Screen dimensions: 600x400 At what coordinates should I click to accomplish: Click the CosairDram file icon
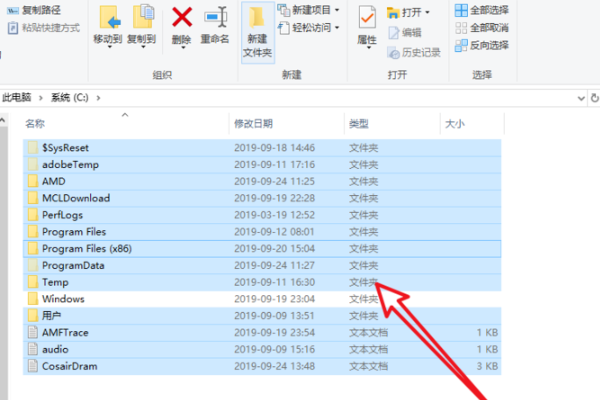33,366
